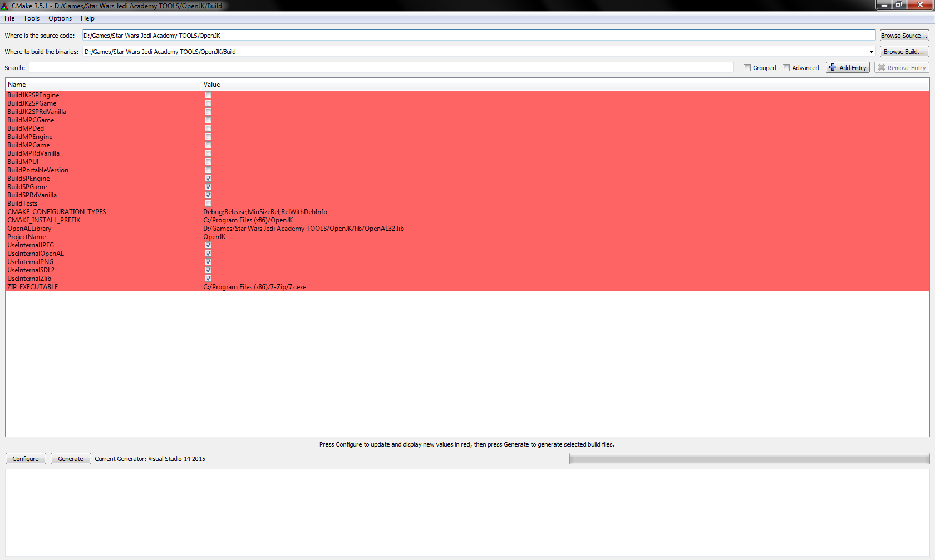This screenshot has height=560, width=935.
Task: Select the BuildMPGame entry name
Action: click(x=28, y=145)
